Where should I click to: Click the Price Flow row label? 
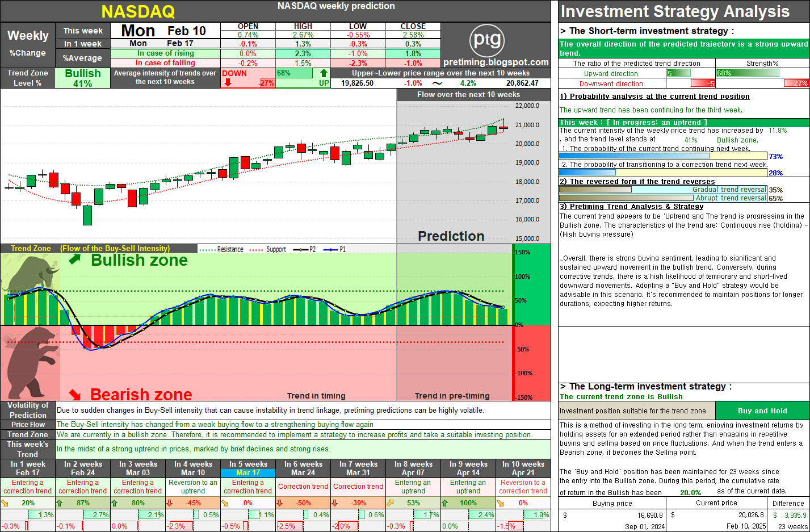point(28,424)
